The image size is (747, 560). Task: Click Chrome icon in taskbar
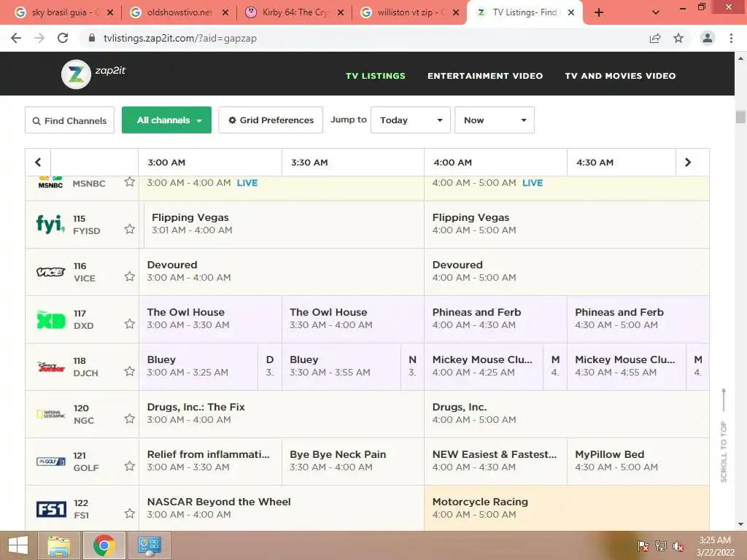pyautogui.click(x=104, y=545)
